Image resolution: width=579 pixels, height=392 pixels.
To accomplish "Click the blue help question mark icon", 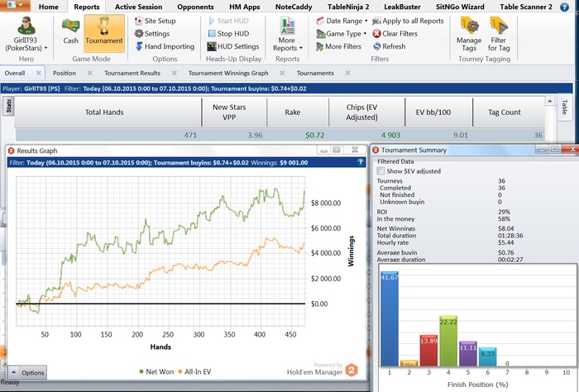I will click(564, 7).
